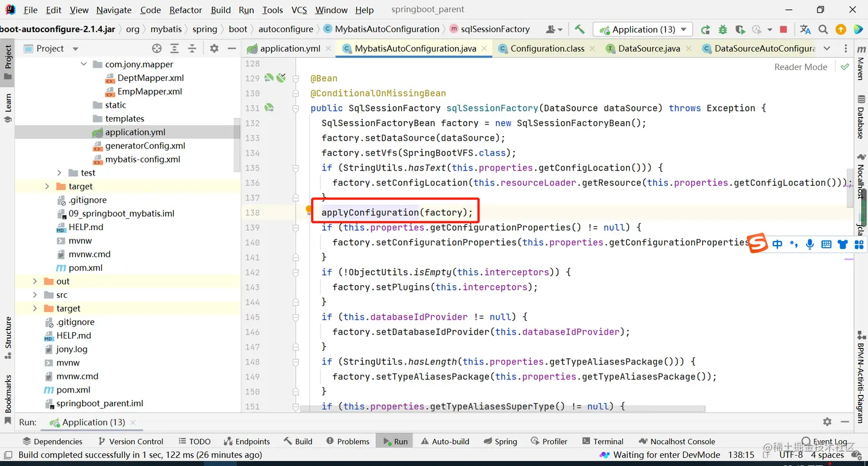Click the Project tree vertical scrollbar
The height and width of the screenshot is (466, 868).
click(237, 145)
